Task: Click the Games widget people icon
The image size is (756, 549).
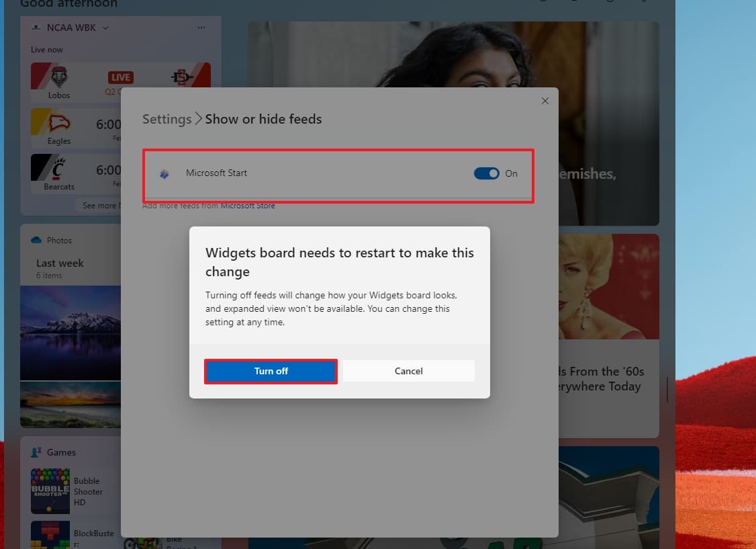Action: click(x=36, y=452)
